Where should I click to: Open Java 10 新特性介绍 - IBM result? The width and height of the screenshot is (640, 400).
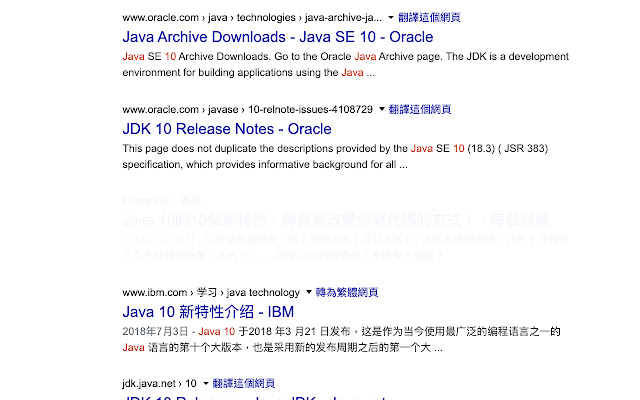(x=208, y=312)
